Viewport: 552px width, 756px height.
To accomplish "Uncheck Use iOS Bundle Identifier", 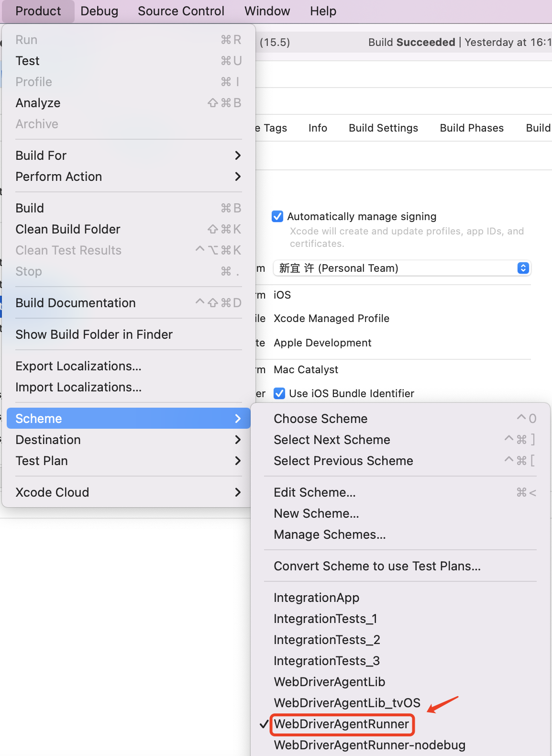I will [279, 393].
